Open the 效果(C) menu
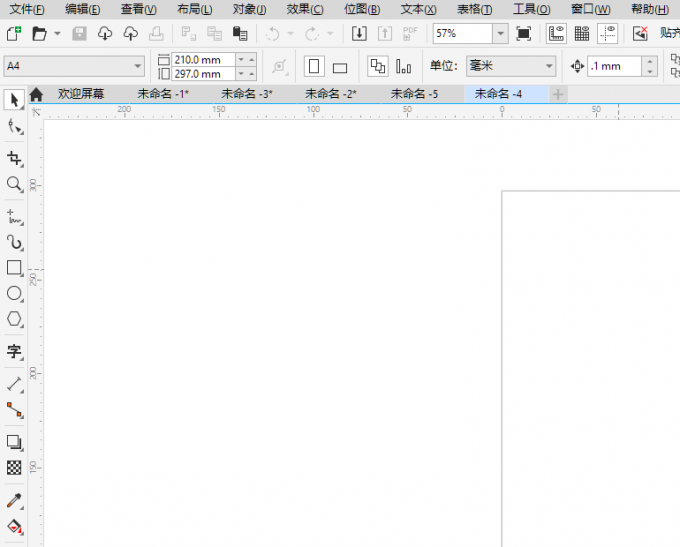Image resolution: width=680 pixels, height=547 pixels. point(305,9)
